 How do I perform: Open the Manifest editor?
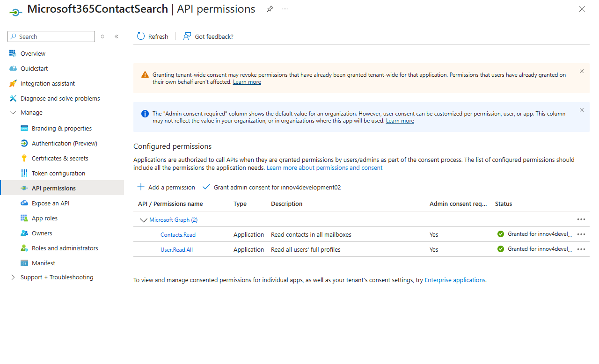43,263
